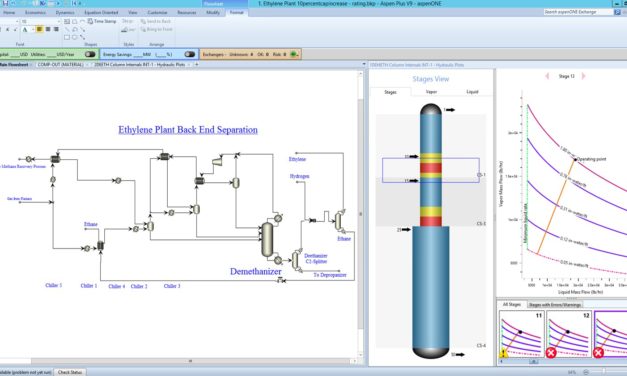Switch to Main Flowsheet document tab
Image resolution: width=627 pixels, height=376 pixels.
click(x=13, y=64)
